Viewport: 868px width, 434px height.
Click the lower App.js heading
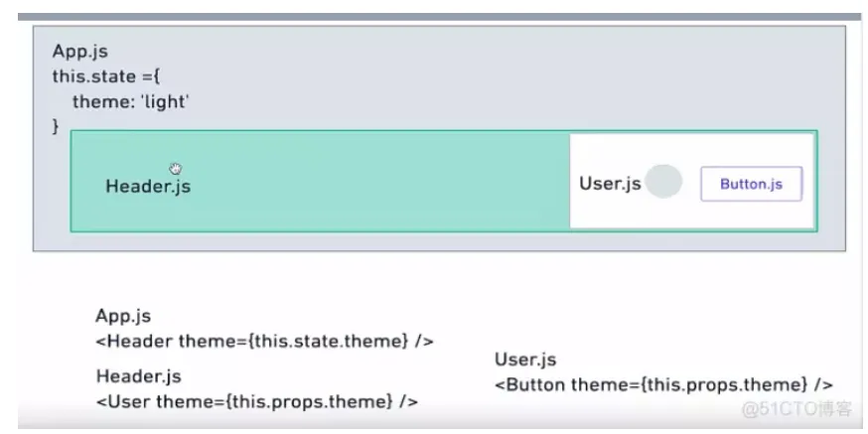(123, 316)
